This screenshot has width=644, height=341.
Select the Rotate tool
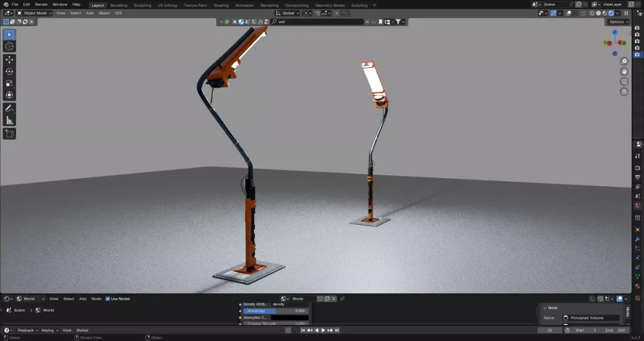[9, 71]
